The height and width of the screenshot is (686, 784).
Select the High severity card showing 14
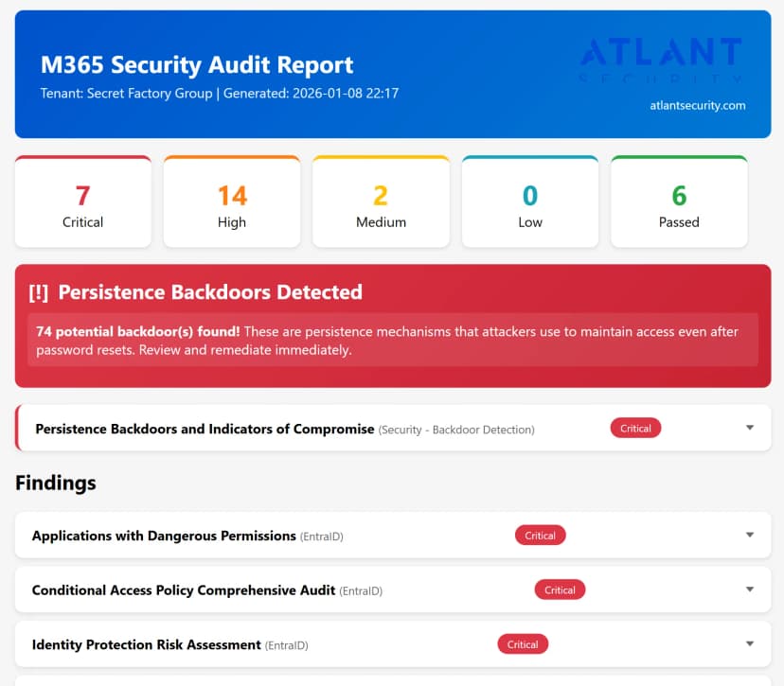pos(231,201)
